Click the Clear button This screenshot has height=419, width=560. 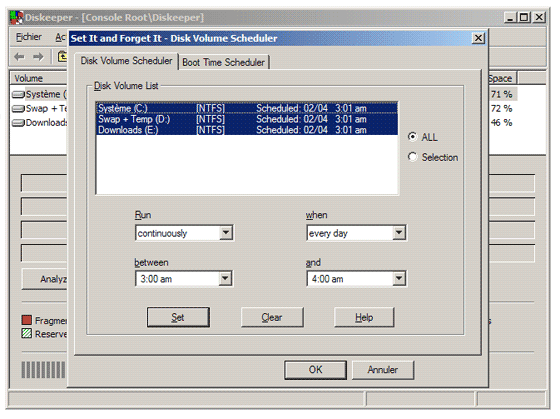[x=272, y=317]
